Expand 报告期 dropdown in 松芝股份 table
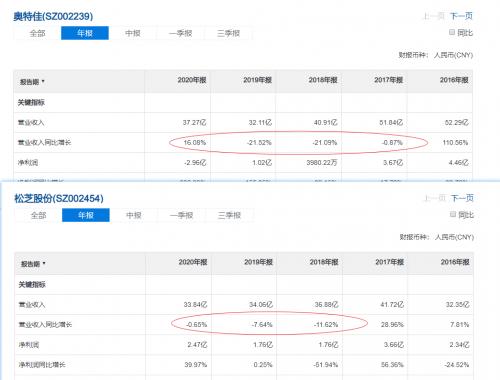The width and height of the screenshot is (500, 380). coord(33,264)
